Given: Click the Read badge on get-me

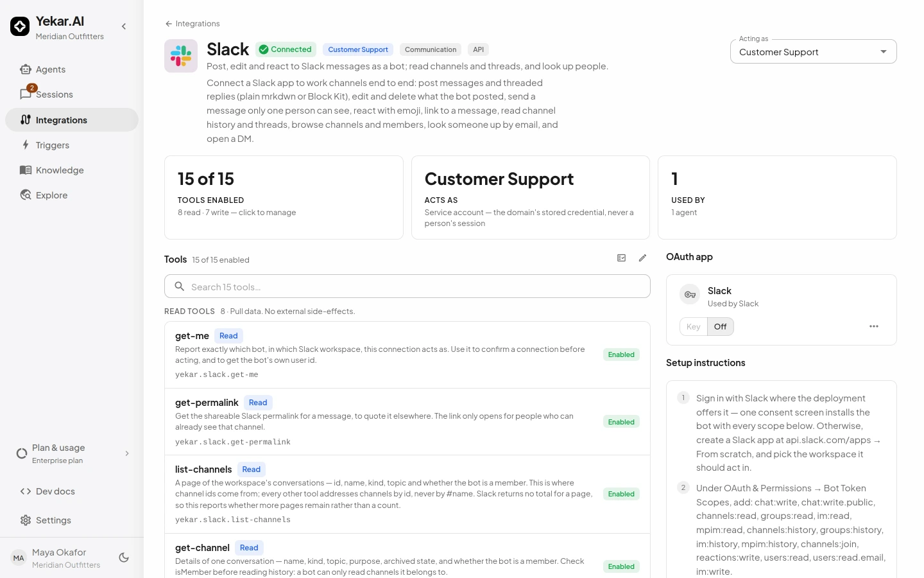Looking at the screenshot, I should click(228, 336).
